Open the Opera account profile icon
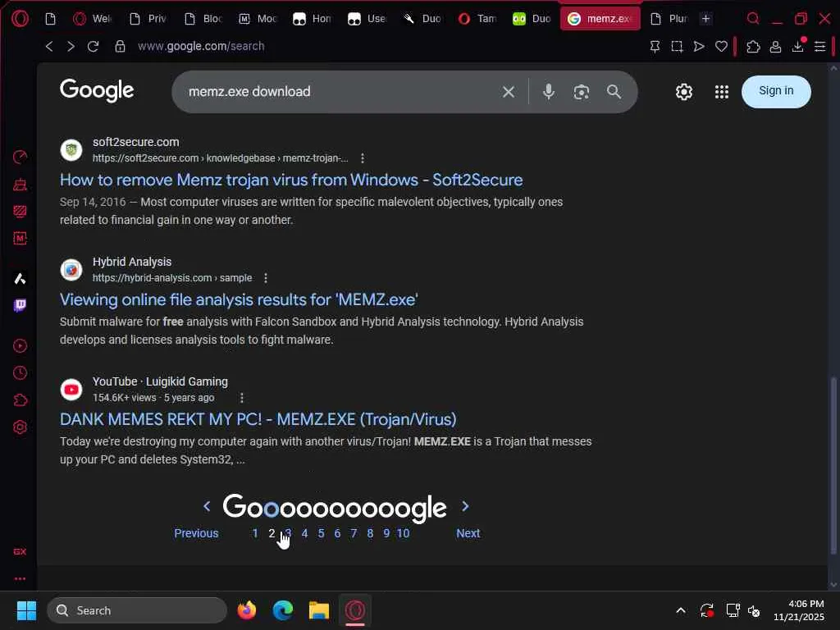Viewport: 840px width, 630px height. point(775,47)
